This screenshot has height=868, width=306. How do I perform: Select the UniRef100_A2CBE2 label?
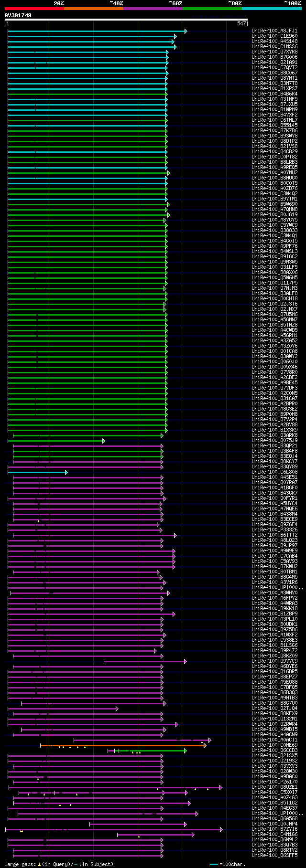pos(274,377)
